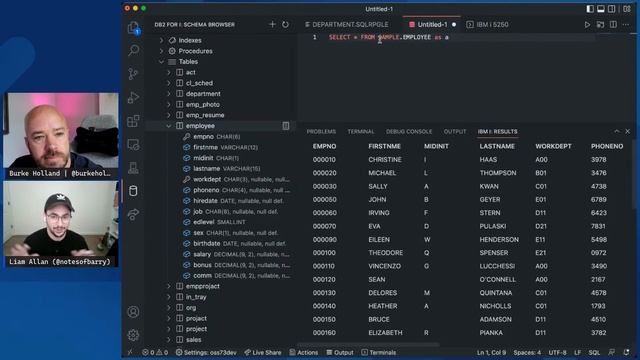This screenshot has width=640, height=360.
Task: Open the Explorer view in activity bar
Action: [x=133, y=28]
